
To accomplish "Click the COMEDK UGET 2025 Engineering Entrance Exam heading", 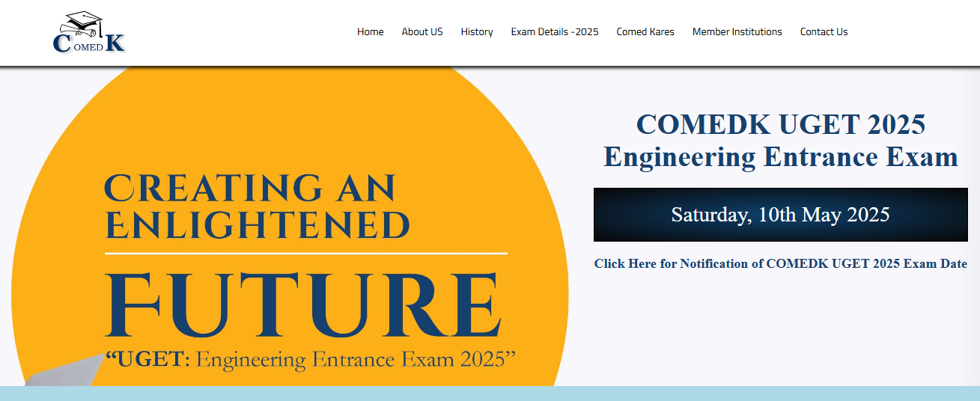I will click(781, 141).
